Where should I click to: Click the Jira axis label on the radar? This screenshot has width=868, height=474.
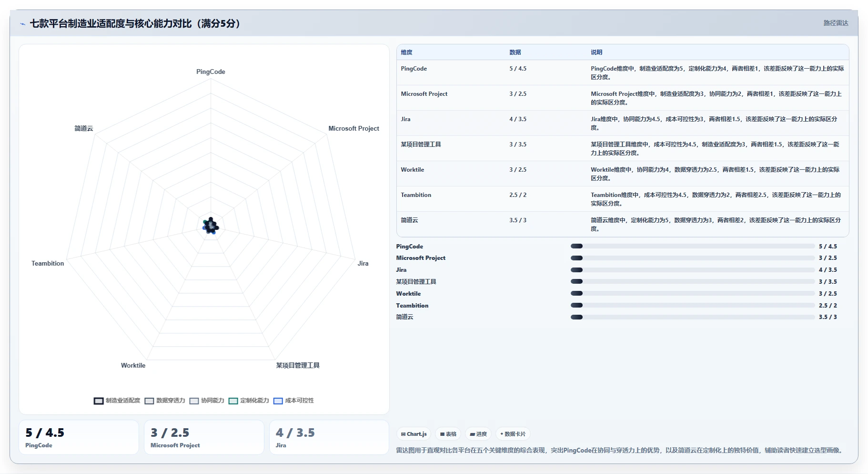point(363,264)
